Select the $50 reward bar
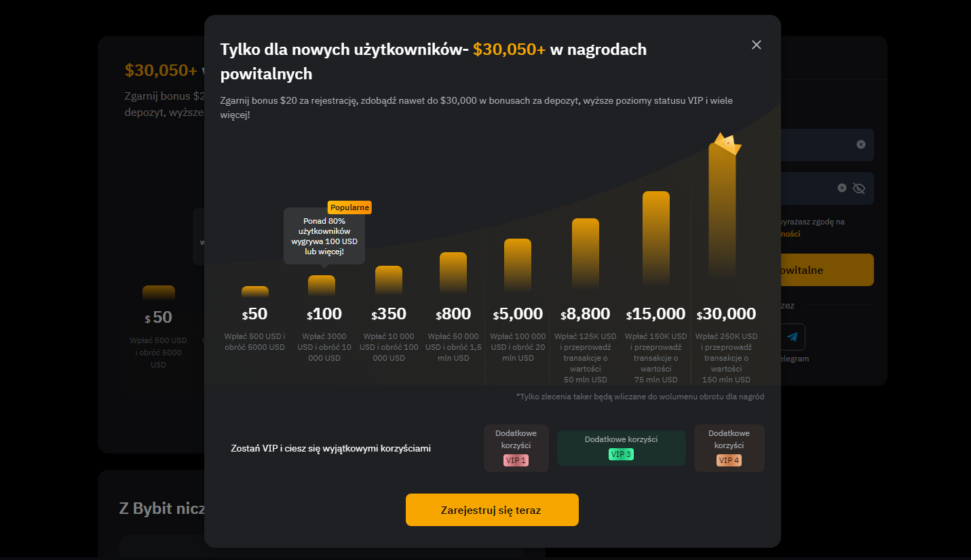The height and width of the screenshot is (560, 971). click(x=255, y=292)
